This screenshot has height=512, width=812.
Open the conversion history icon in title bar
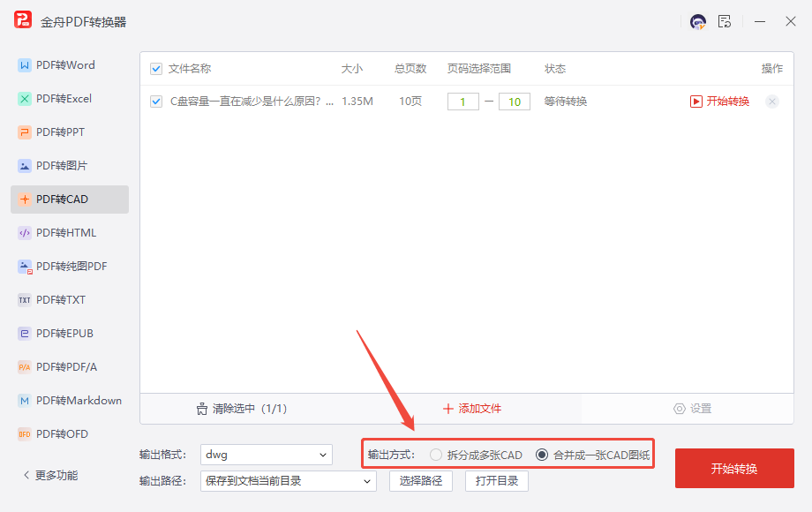[725, 22]
